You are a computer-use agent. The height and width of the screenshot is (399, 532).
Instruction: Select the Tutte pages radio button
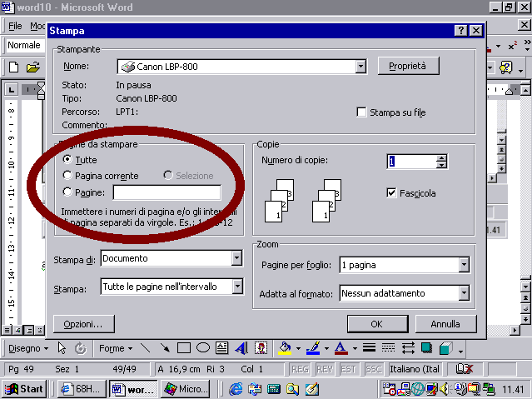67,159
